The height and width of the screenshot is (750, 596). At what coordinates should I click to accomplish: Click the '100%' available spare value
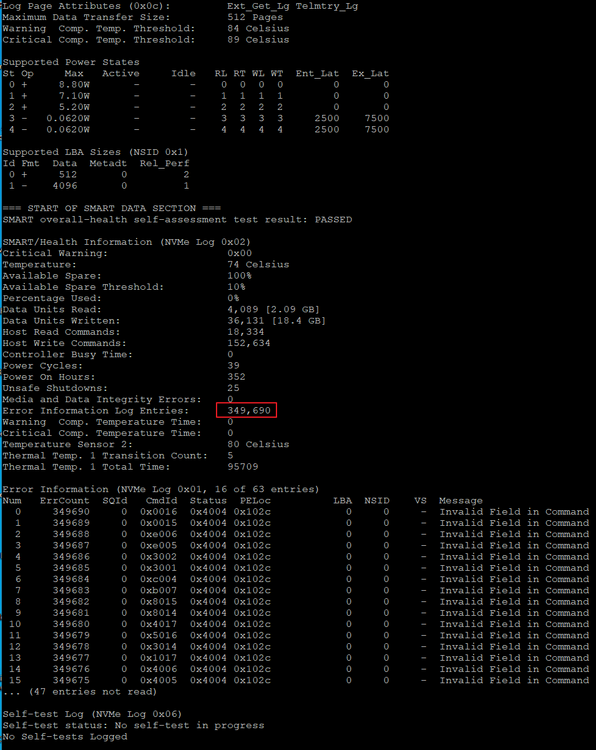click(x=239, y=276)
